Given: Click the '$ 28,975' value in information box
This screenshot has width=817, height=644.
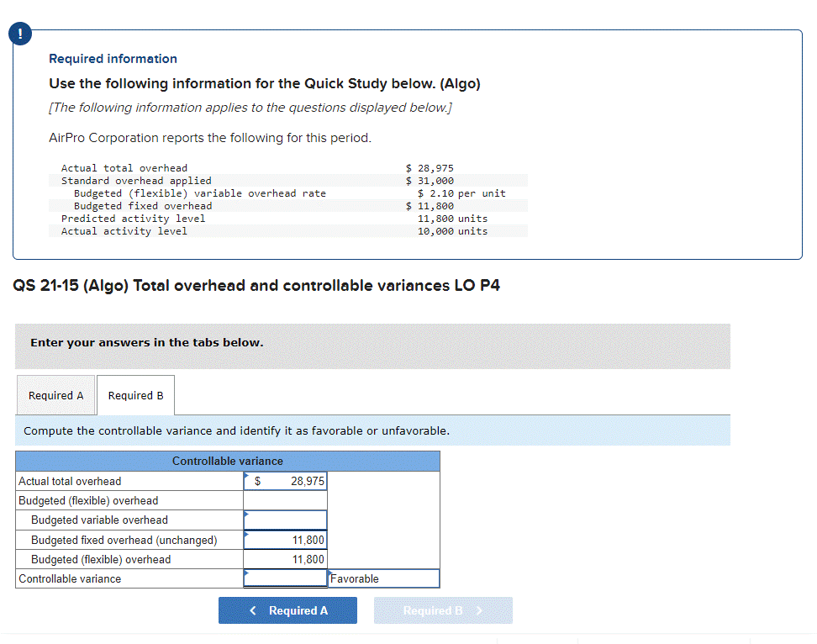Looking at the screenshot, I should 430,168.
